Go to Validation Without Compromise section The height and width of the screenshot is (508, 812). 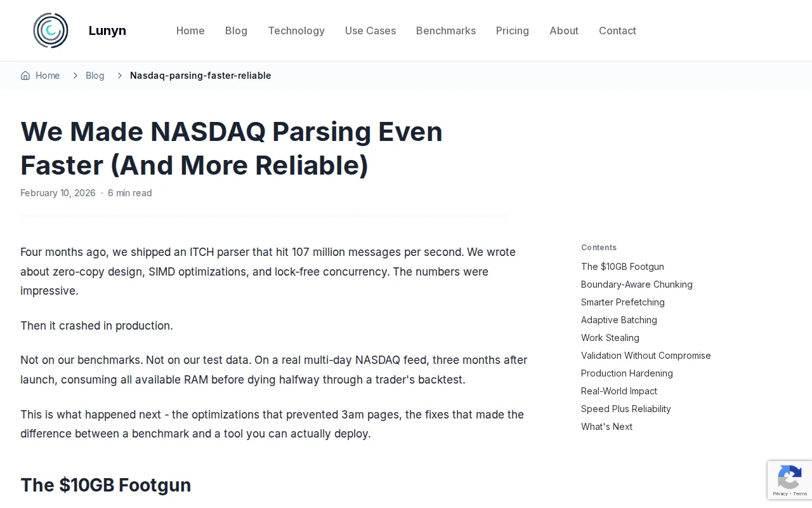(x=646, y=356)
